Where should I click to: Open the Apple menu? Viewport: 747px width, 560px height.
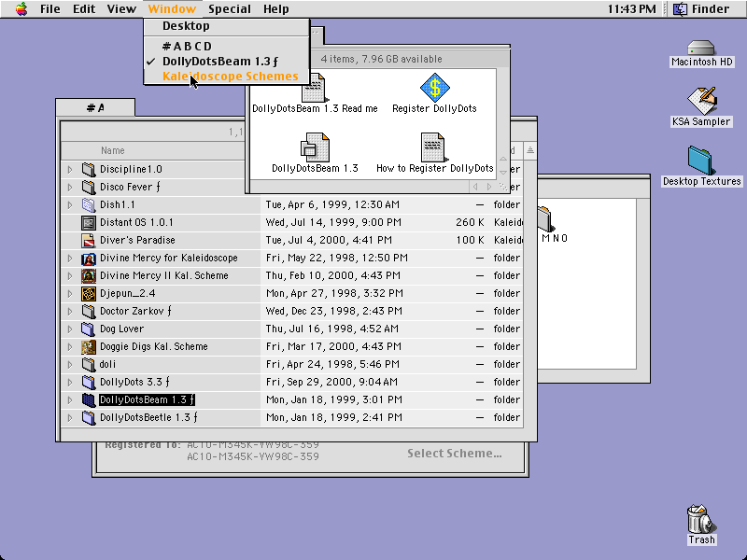[21, 9]
